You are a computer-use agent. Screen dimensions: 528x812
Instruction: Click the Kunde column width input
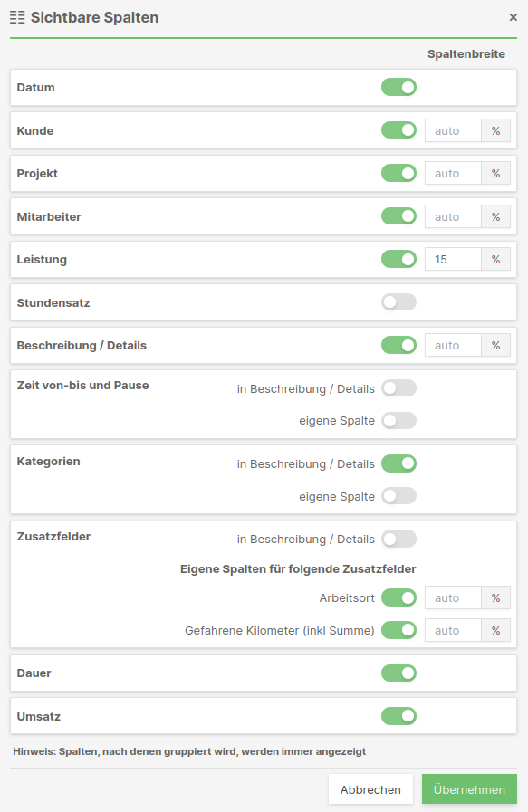point(453,130)
